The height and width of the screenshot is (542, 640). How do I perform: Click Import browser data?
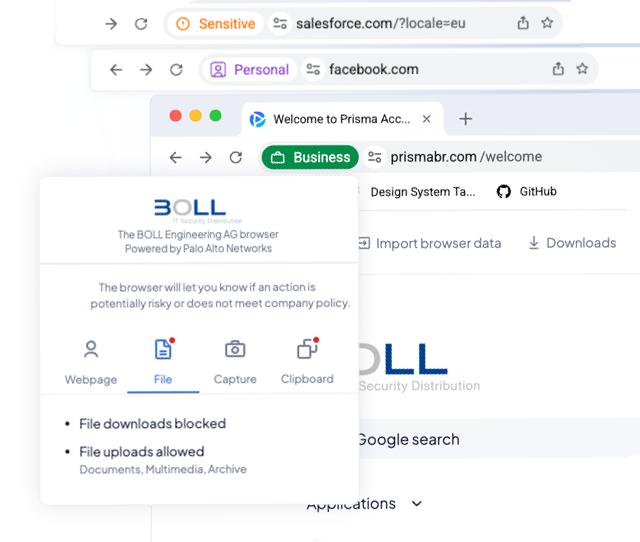[429, 243]
